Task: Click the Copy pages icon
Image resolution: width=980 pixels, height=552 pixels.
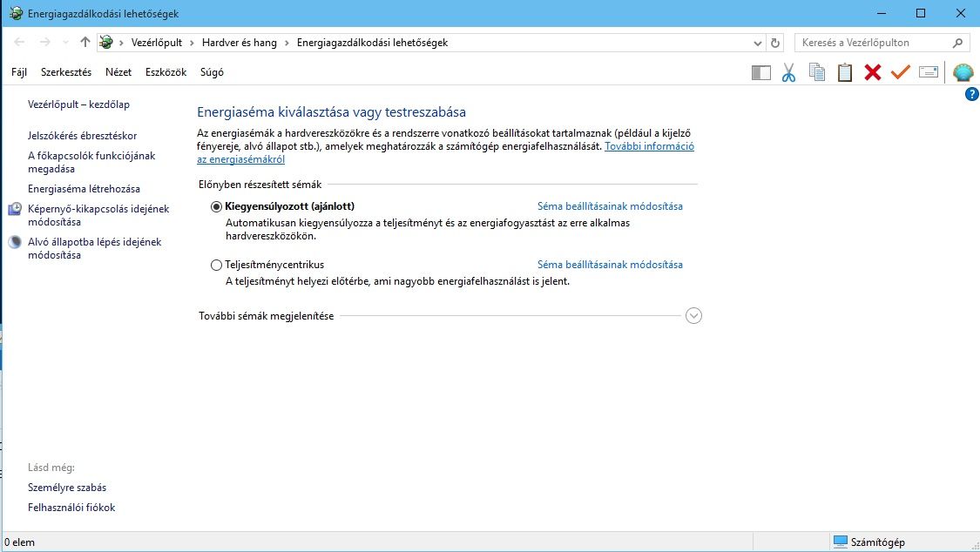Action: [817, 72]
